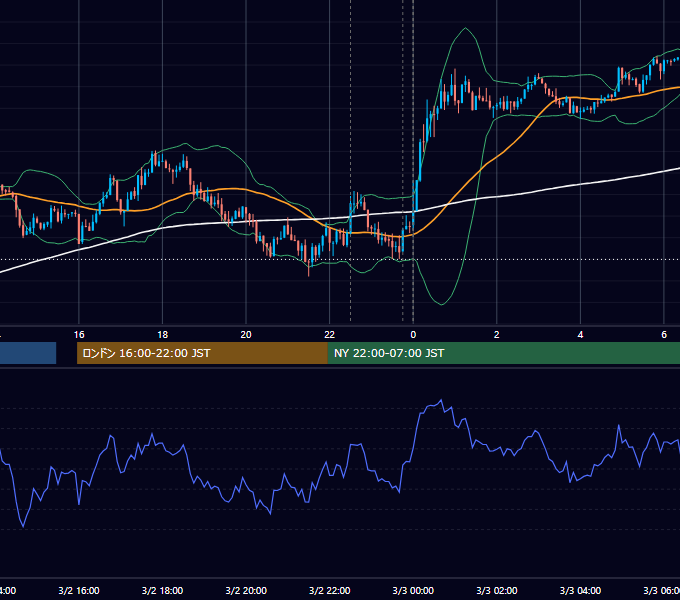680x600 pixels.
Task: Click the 3/2 16:00 time label
Action: (79, 590)
